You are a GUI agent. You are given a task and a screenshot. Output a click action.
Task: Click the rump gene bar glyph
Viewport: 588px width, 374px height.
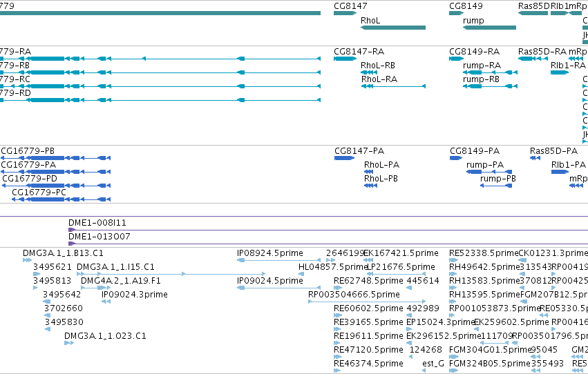[x=489, y=28]
